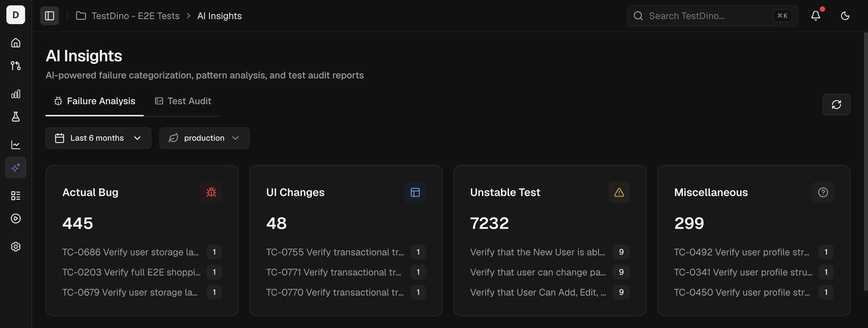Open flask test icon in sidebar
Viewport: 868px width, 328px height.
[x=16, y=116]
